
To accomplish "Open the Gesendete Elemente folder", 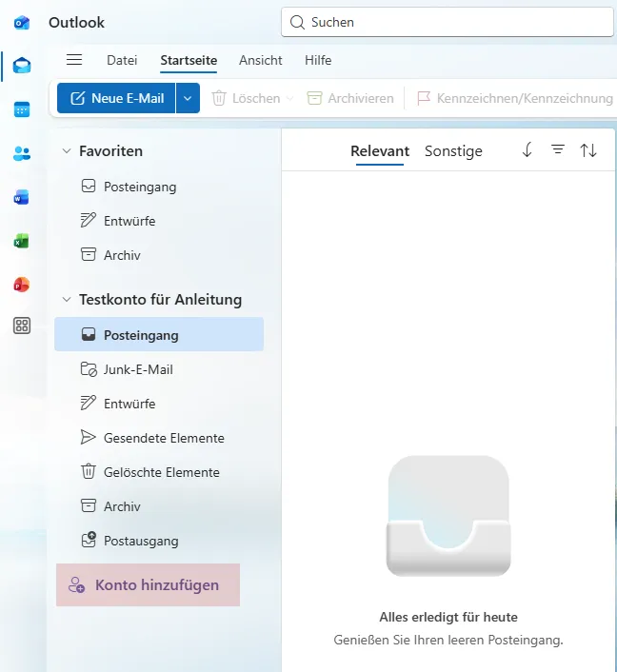I will pos(159,438).
